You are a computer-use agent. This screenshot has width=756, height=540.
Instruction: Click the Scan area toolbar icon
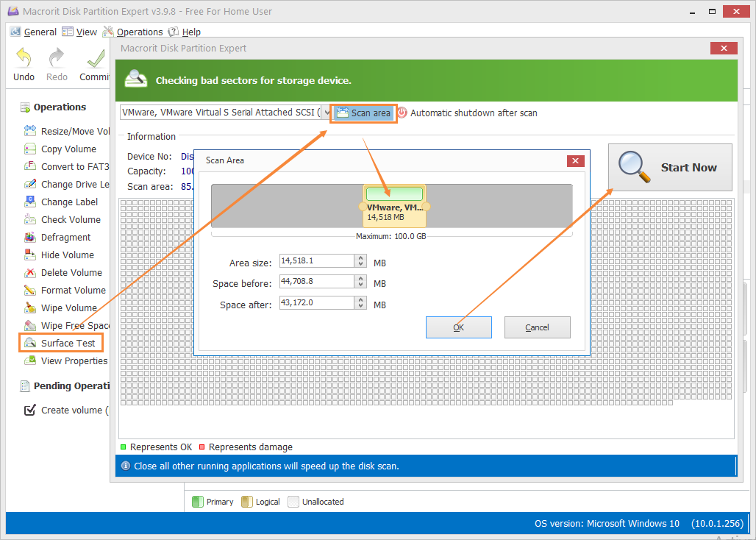[342, 113]
